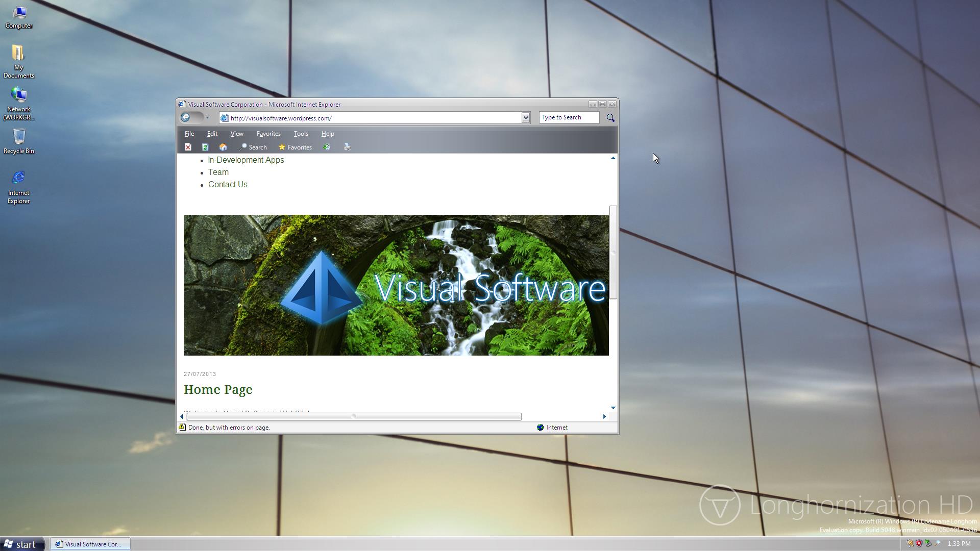Expand the address bar URL dropdown
The height and width of the screenshot is (551, 980).
tap(525, 118)
